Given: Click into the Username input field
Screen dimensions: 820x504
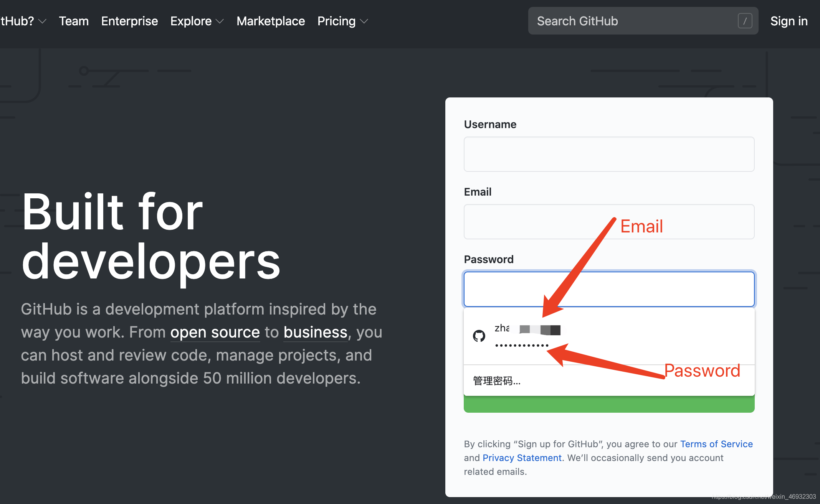Looking at the screenshot, I should [x=609, y=154].
